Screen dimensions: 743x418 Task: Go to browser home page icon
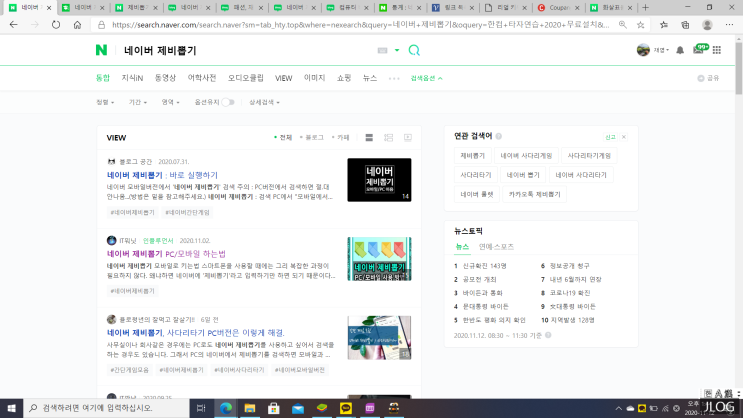[x=77, y=25]
